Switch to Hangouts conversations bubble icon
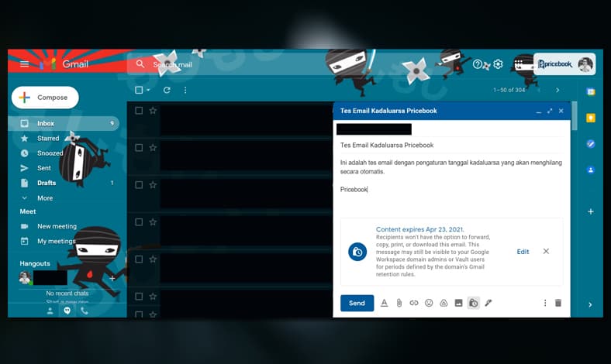 pos(67,311)
